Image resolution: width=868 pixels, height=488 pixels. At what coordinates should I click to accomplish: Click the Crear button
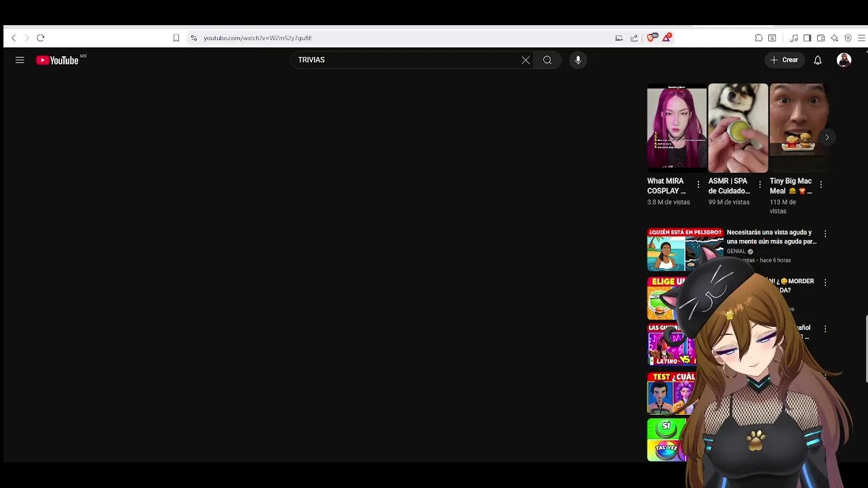point(784,60)
